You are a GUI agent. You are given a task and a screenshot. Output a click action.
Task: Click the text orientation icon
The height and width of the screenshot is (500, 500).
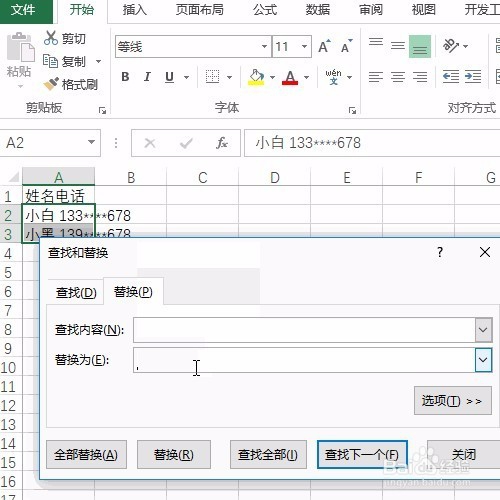[451, 46]
